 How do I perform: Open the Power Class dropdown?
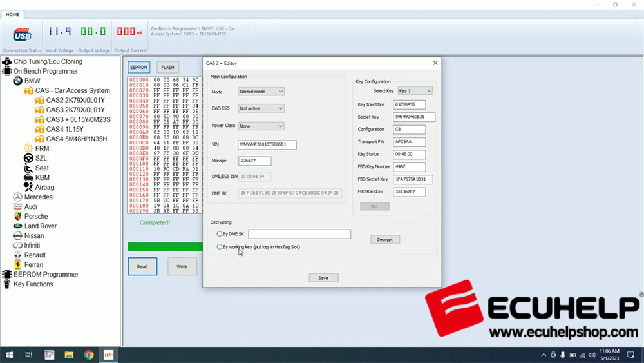(x=261, y=126)
